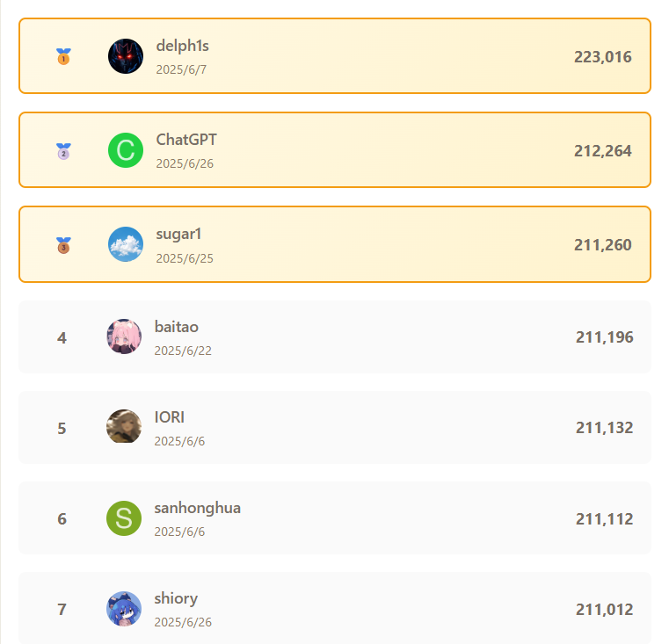Select the ChatGPT username
The image size is (669, 644).
pos(186,140)
